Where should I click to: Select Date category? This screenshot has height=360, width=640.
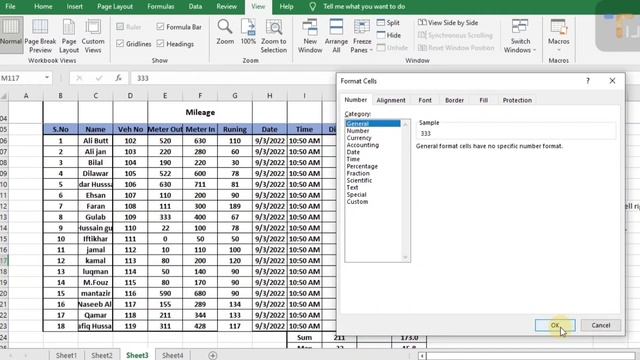[353, 152]
